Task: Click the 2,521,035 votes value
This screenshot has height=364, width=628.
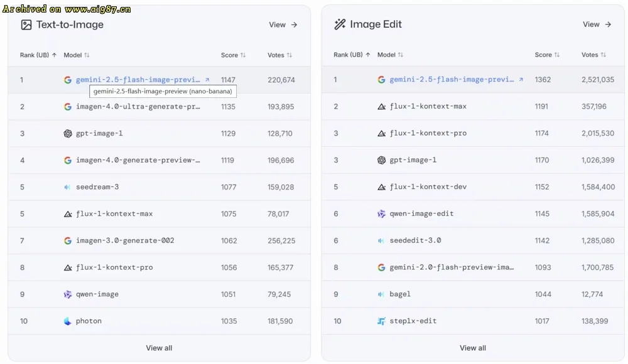Action: pyautogui.click(x=598, y=80)
